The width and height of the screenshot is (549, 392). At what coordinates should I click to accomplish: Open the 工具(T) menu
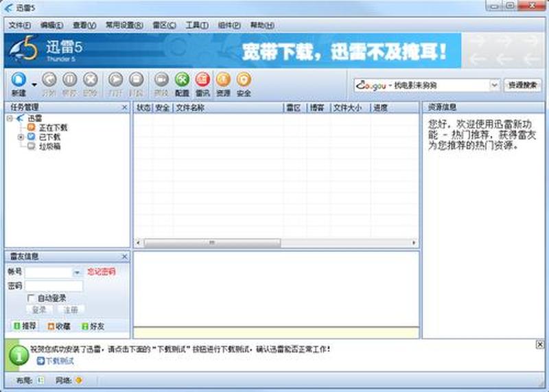(197, 25)
